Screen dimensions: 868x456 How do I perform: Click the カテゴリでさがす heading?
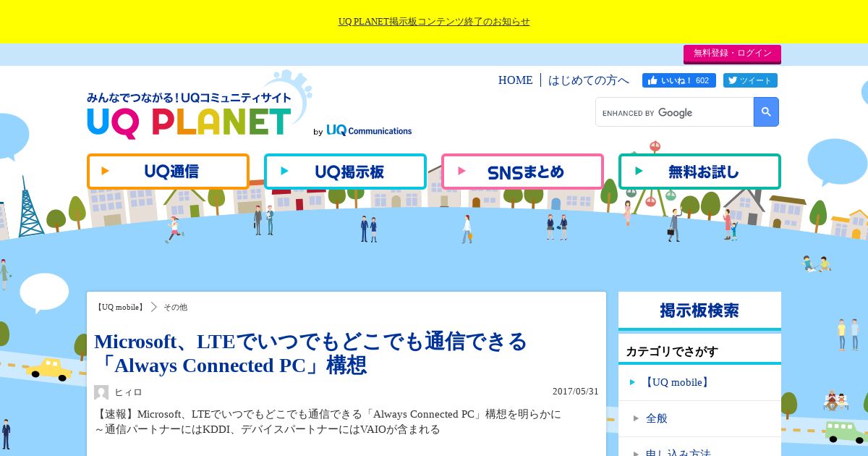pos(672,352)
